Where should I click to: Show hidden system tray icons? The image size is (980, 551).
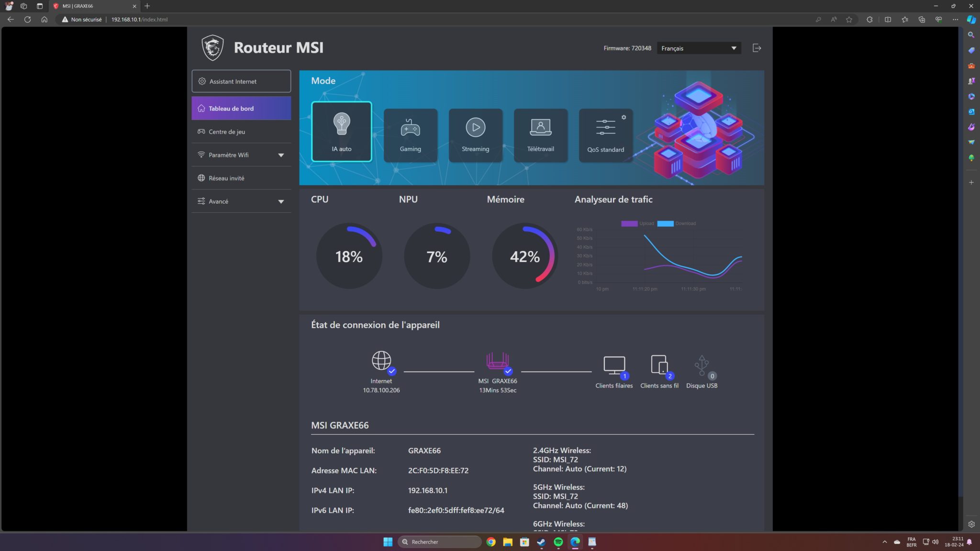(884, 542)
